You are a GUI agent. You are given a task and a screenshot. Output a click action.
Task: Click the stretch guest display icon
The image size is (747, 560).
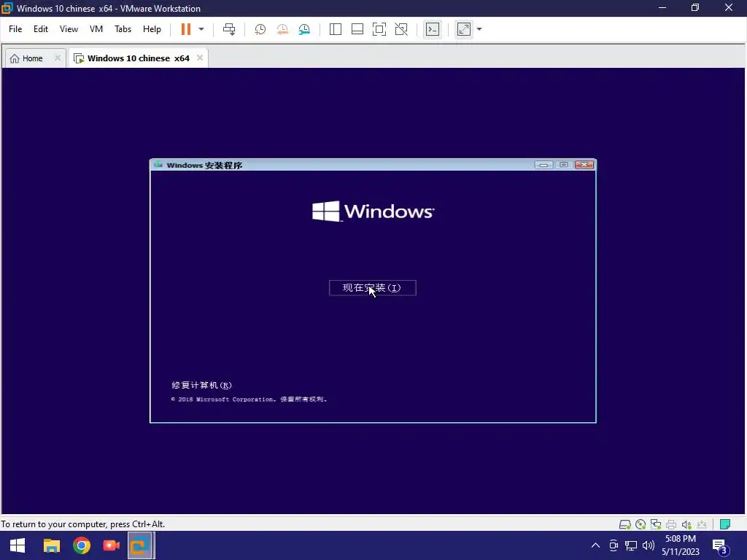464,29
